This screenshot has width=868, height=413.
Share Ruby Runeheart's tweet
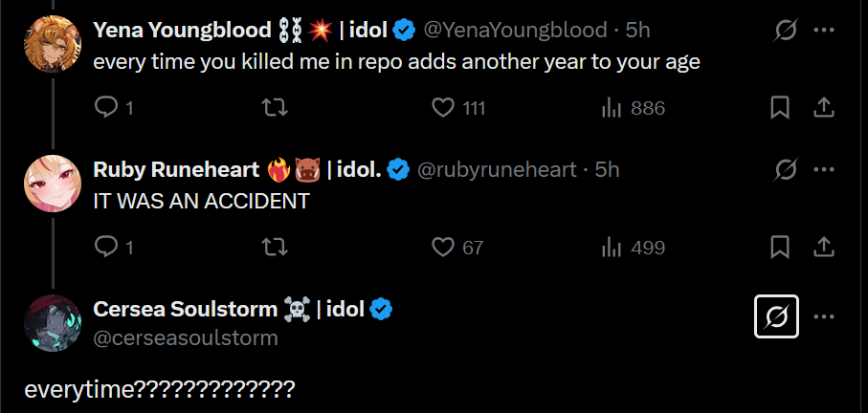[823, 248]
